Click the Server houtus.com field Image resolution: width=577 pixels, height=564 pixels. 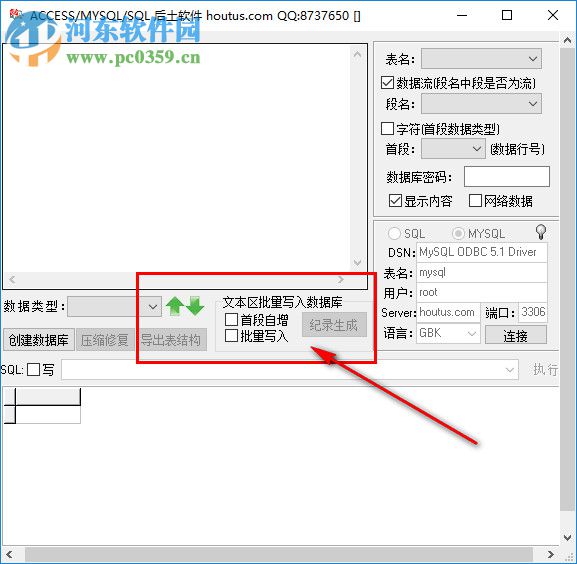click(448, 313)
